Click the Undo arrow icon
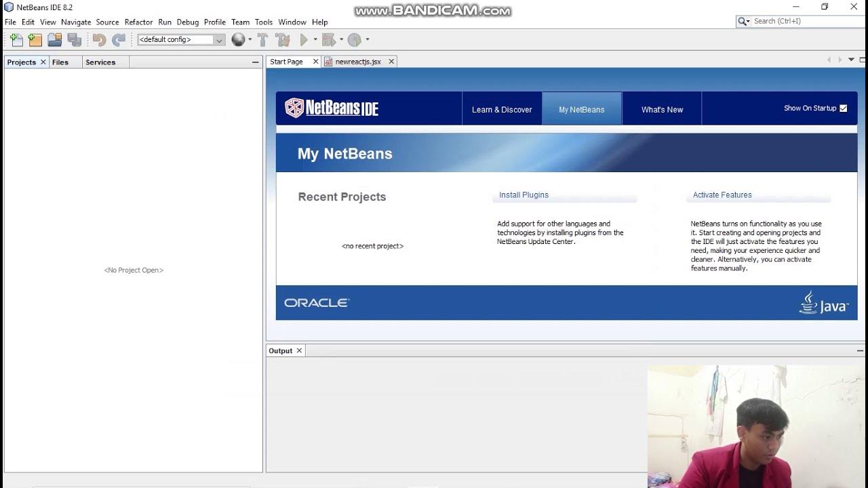The height and width of the screenshot is (488, 868). click(x=99, y=40)
